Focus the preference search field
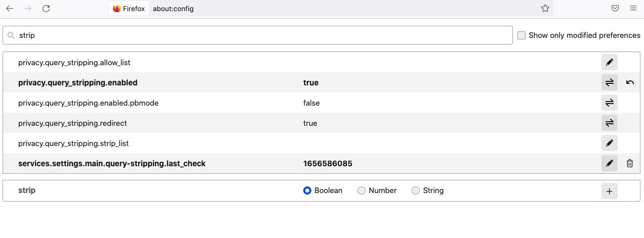Screen dimensions: 644x238 pyautogui.click(x=258, y=35)
